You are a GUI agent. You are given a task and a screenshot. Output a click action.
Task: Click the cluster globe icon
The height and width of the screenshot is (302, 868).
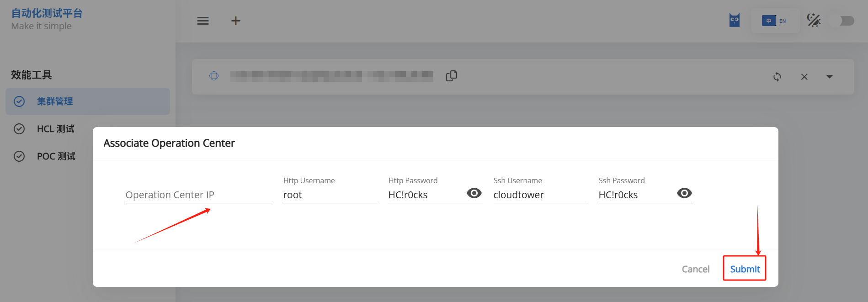214,76
